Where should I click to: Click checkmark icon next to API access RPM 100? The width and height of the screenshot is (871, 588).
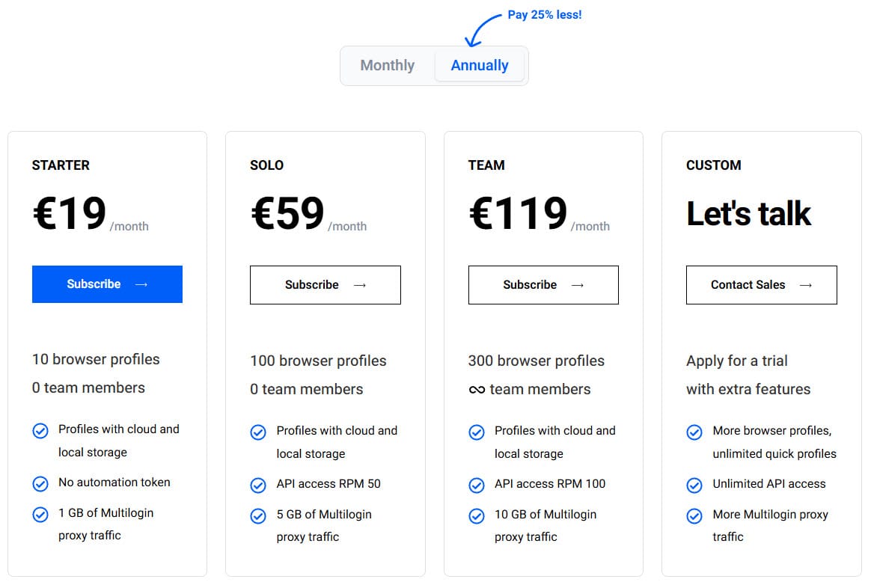(x=477, y=486)
